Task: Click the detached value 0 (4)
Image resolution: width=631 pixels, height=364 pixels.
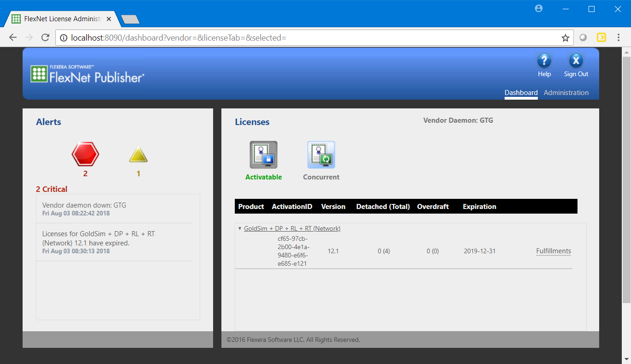Action: coord(384,251)
